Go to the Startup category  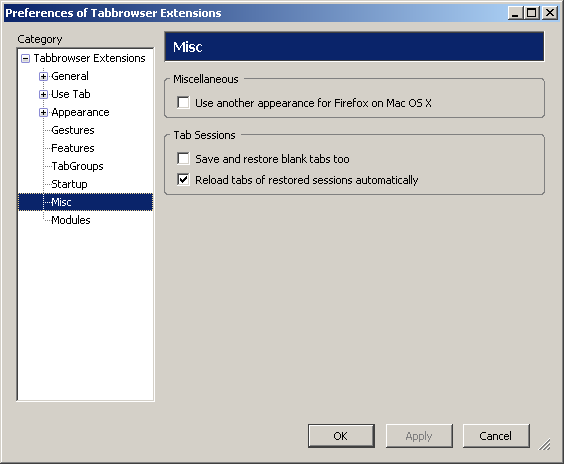click(x=69, y=184)
